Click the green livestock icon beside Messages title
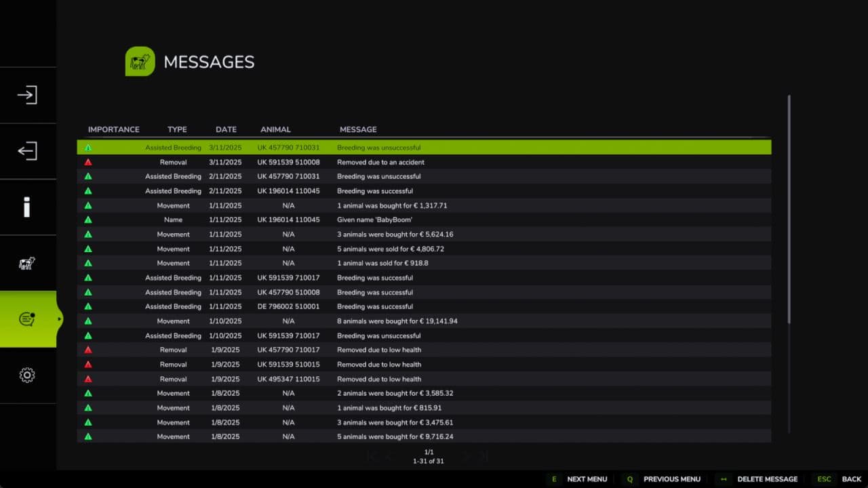The width and height of the screenshot is (868, 488). 140,62
